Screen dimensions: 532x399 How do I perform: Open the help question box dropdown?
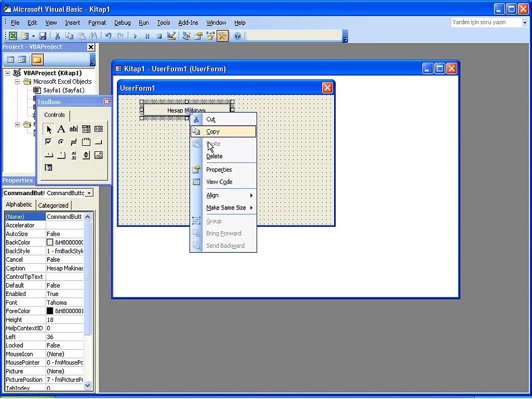(x=525, y=22)
